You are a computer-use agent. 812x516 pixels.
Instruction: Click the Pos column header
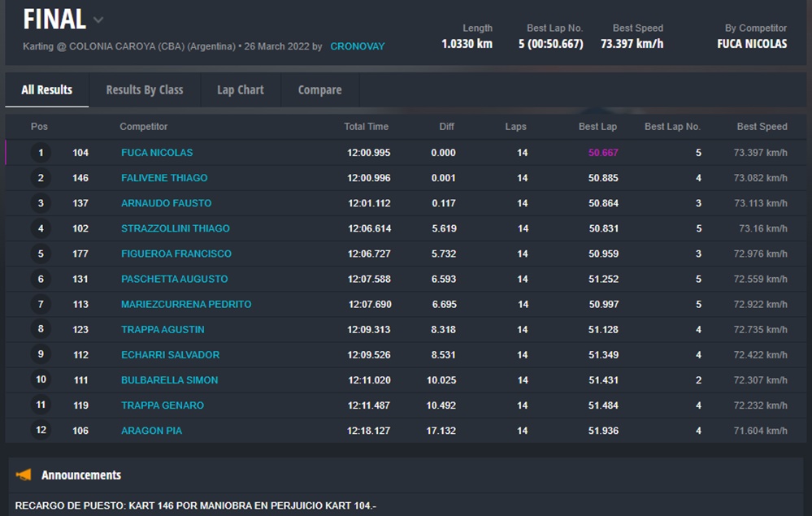pos(39,127)
